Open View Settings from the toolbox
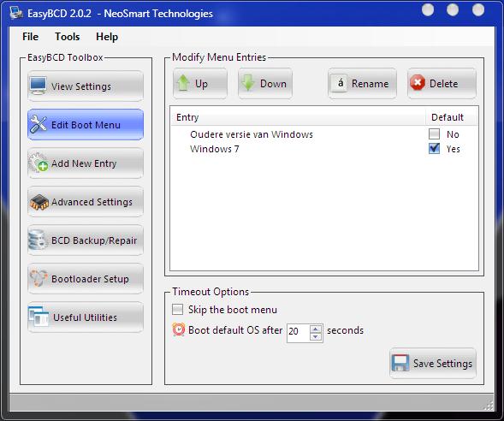This screenshot has width=504, height=421. tap(86, 86)
